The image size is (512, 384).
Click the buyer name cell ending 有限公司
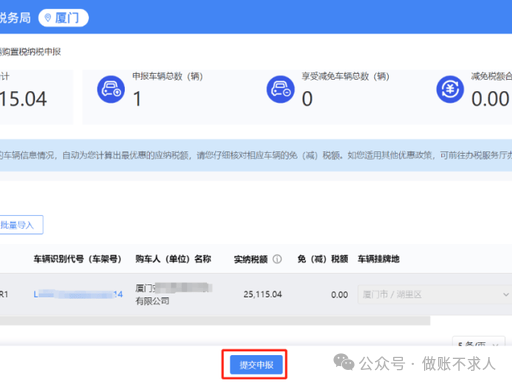coord(173,294)
